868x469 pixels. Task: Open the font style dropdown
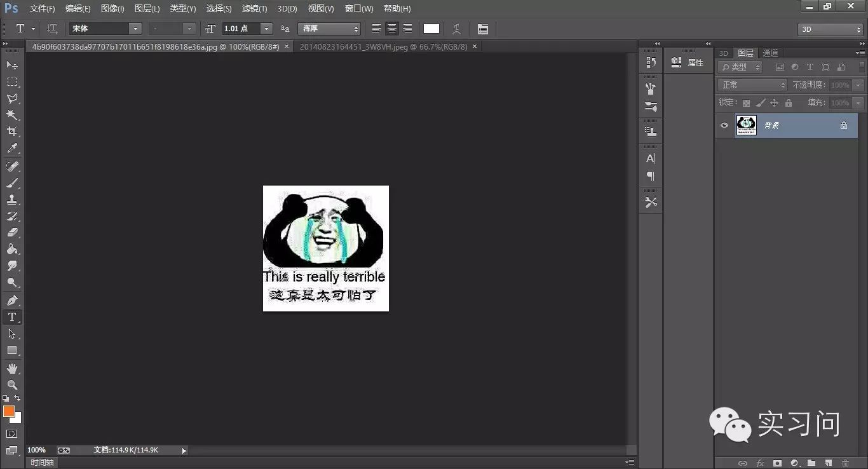189,29
